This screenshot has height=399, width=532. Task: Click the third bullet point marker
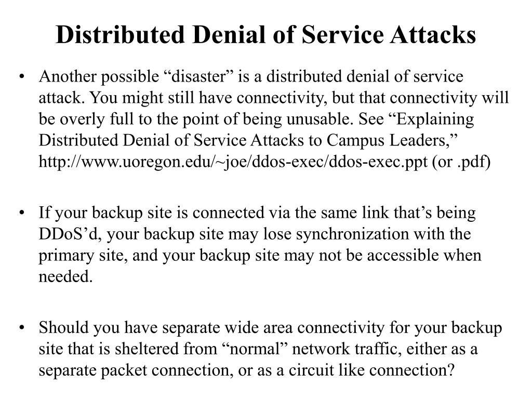[22, 327]
